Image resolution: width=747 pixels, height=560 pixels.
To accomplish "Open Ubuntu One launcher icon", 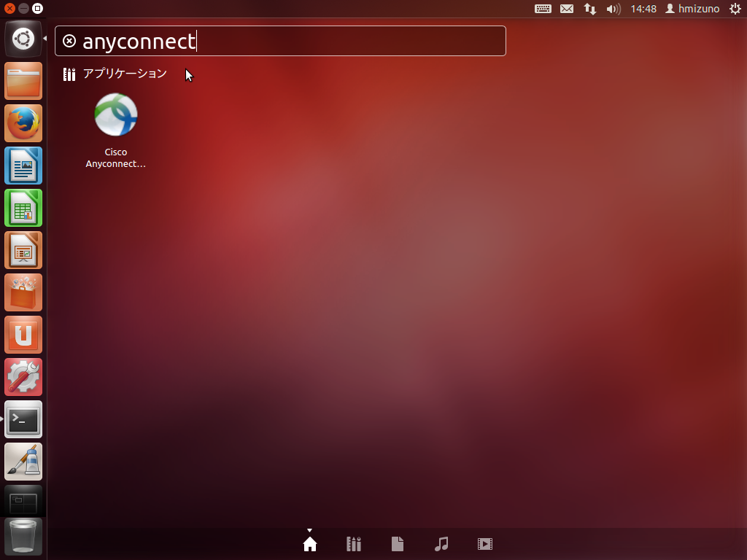I will pyautogui.click(x=23, y=335).
